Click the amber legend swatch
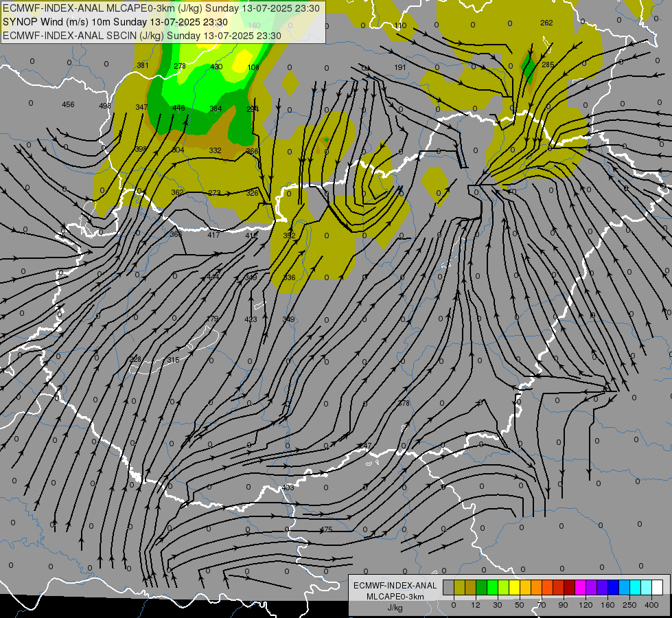Image resolution: width=672 pixels, height=618 pixels. pos(525,588)
